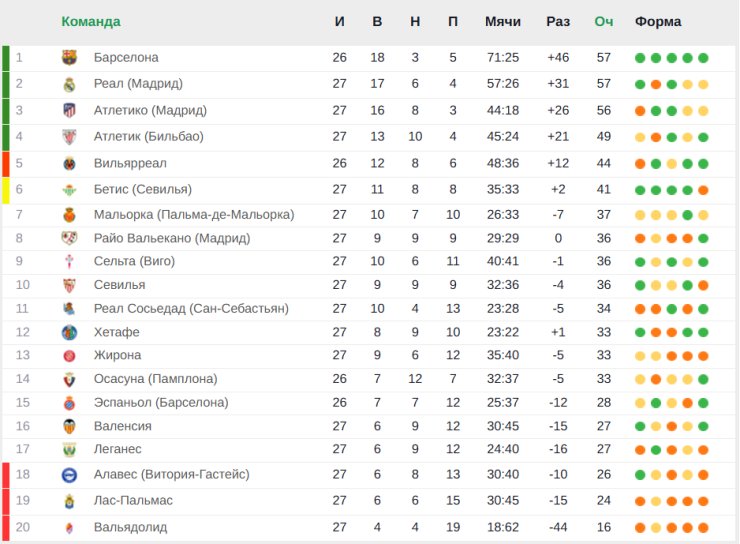The width and height of the screenshot is (740, 544).
Task: Click the Betis club crest icon
Action: pyautogui.click(x=69, y=189)
